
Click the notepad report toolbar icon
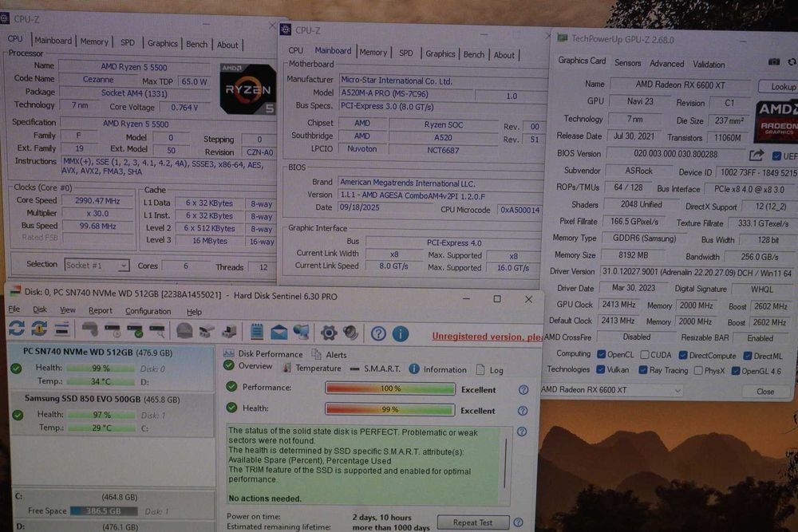[x=256, y=332]
